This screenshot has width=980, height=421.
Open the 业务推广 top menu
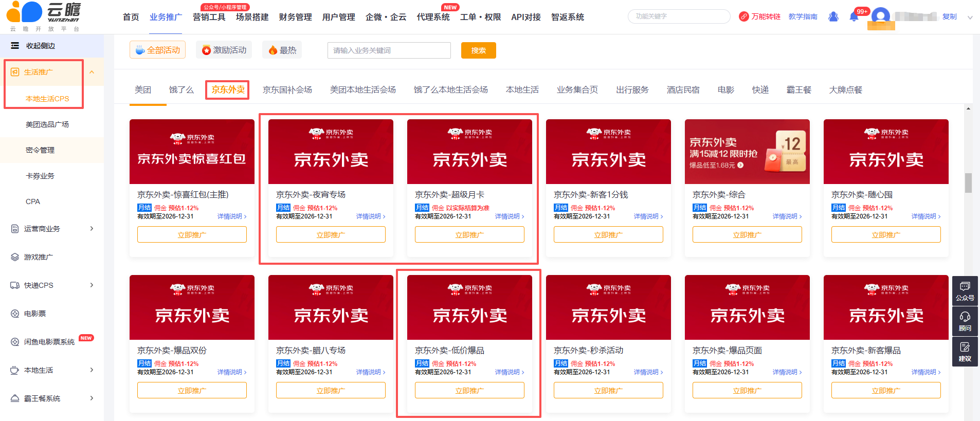[166, 17]
